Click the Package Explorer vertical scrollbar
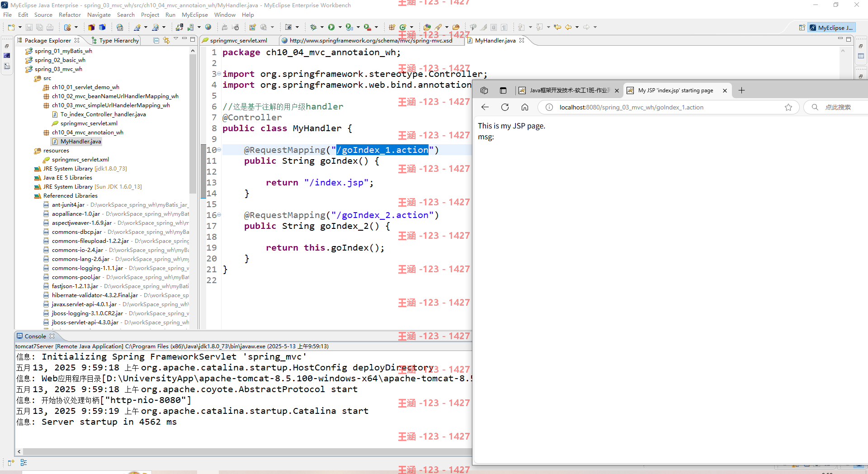The height and width of the screenshot is (474, 868). 193,124
